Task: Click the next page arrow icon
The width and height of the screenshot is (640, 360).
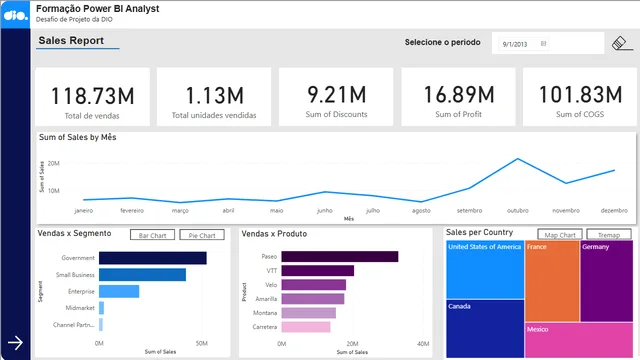Action: [16, 343]
